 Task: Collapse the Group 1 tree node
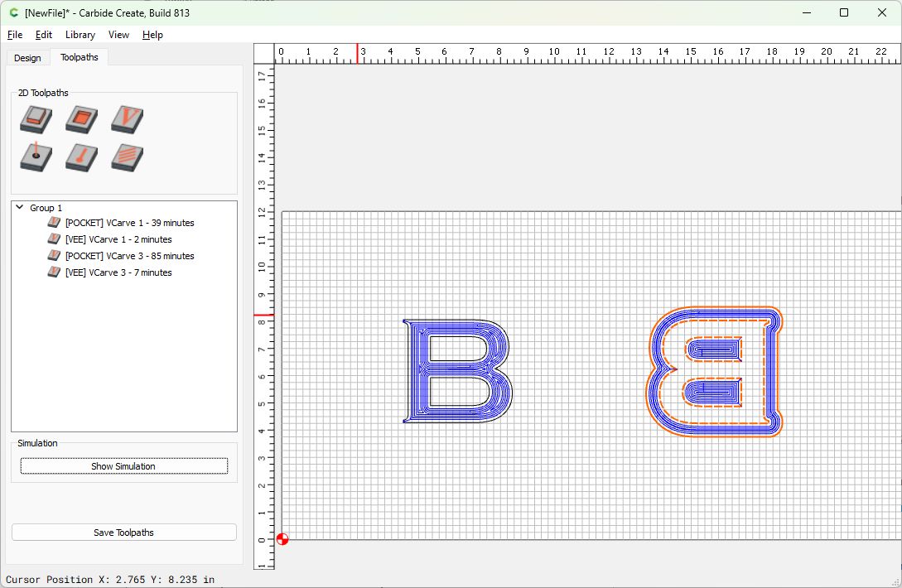click(x=20, y=207)
